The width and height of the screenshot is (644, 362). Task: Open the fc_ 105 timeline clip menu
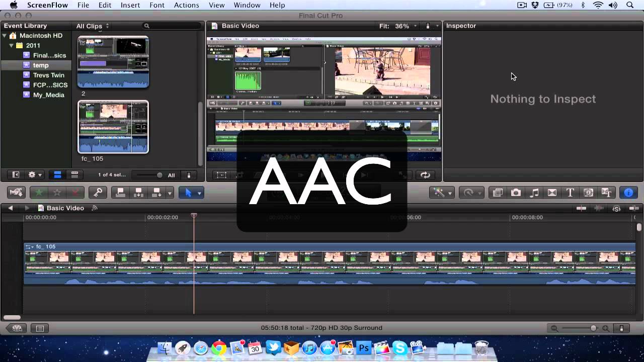coord(29,247)
